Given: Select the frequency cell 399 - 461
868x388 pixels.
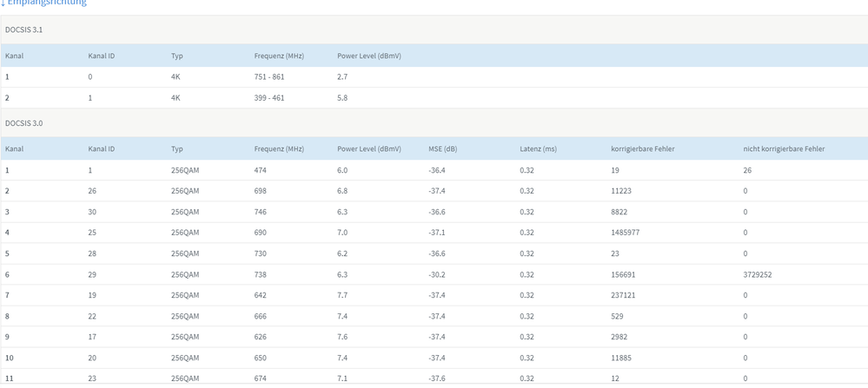Looking at the screenshot, I should pos(268,98).
